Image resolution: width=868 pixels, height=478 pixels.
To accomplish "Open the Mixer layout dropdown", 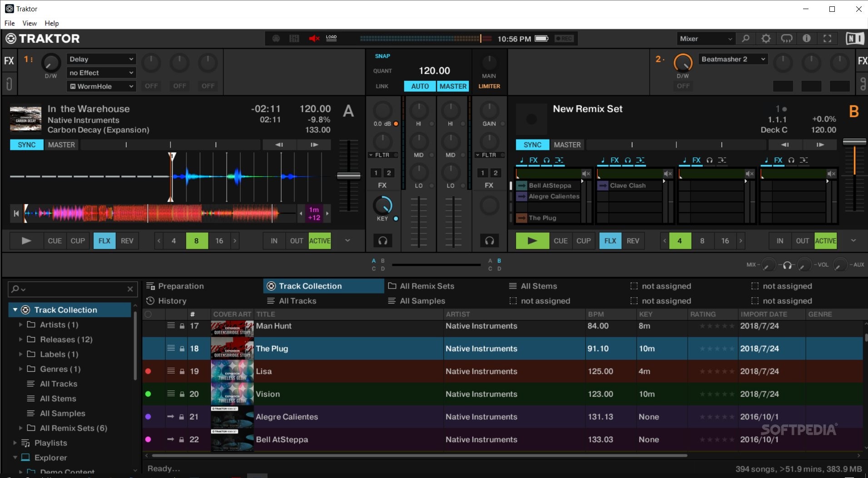I will [x=705, y=39].
